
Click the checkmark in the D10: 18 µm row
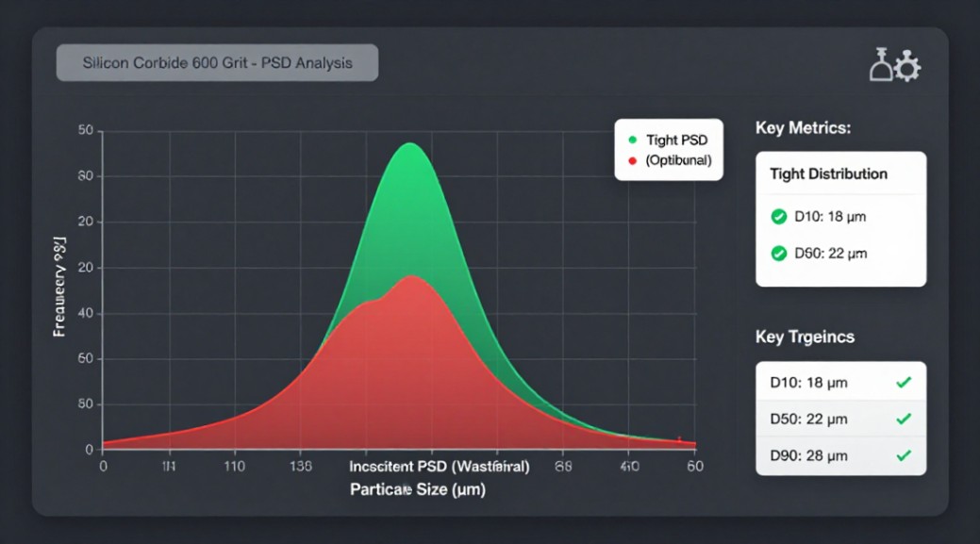(x=904, y=382)
